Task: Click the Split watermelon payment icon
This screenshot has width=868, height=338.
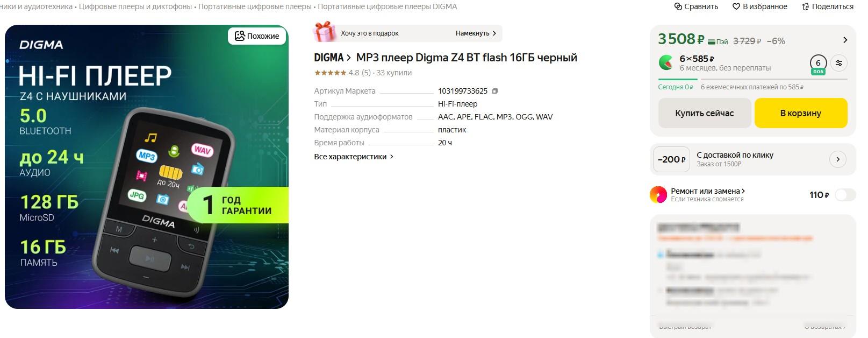Action: point(666,62)
